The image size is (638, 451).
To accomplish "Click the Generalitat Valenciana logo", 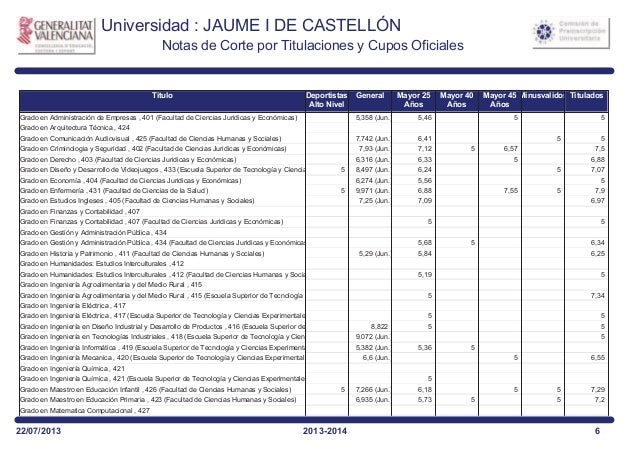I will coord(56,35).
